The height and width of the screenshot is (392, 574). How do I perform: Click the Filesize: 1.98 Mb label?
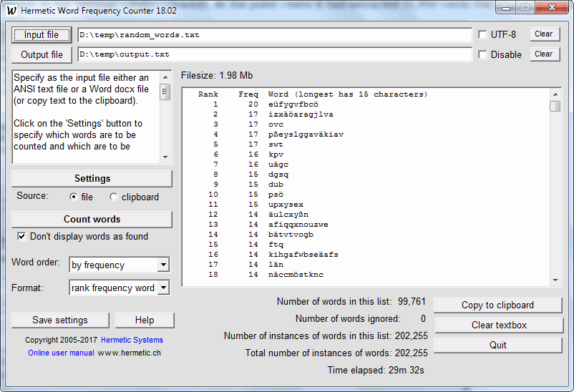click(217, 75)
